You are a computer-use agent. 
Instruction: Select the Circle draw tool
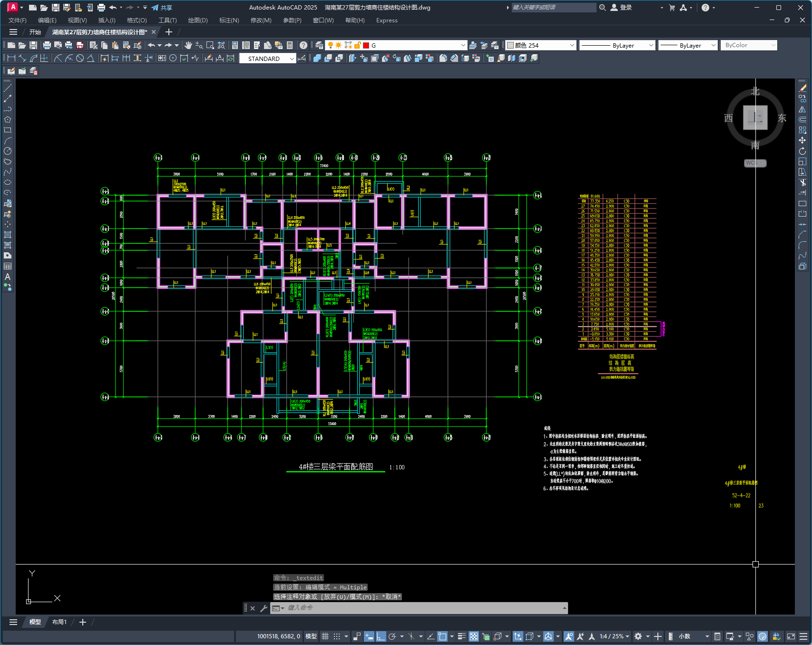[8, 151]
